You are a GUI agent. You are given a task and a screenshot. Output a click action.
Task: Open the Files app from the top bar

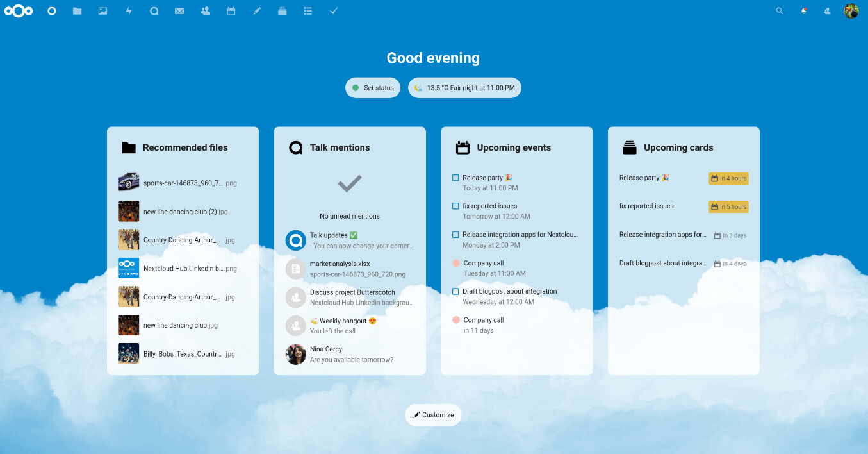78,11
